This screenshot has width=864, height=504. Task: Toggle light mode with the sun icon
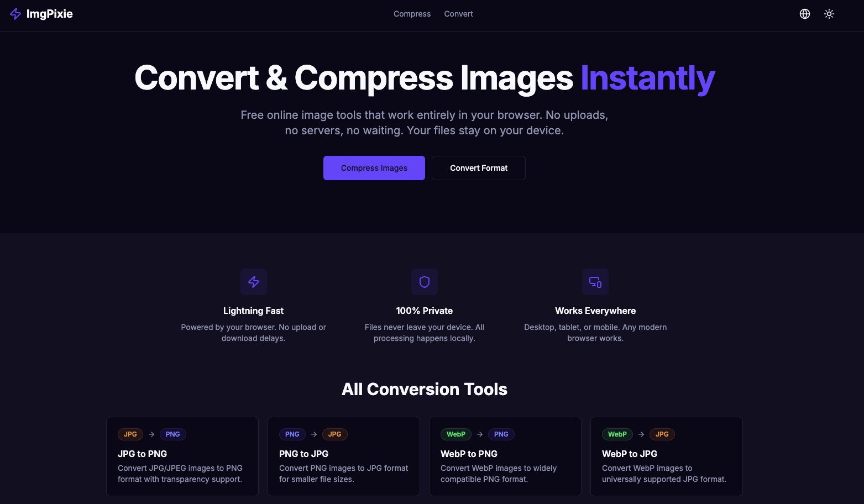[829, 13]
